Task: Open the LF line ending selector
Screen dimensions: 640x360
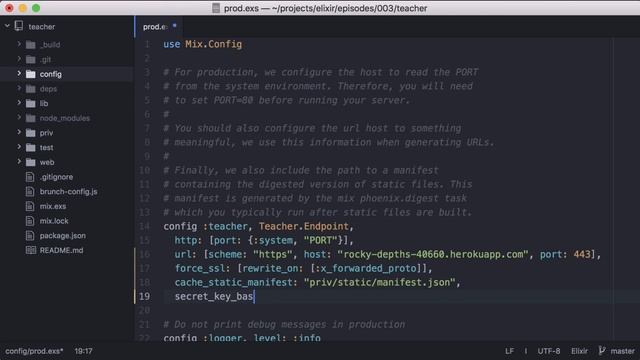Action: (509, 351)
